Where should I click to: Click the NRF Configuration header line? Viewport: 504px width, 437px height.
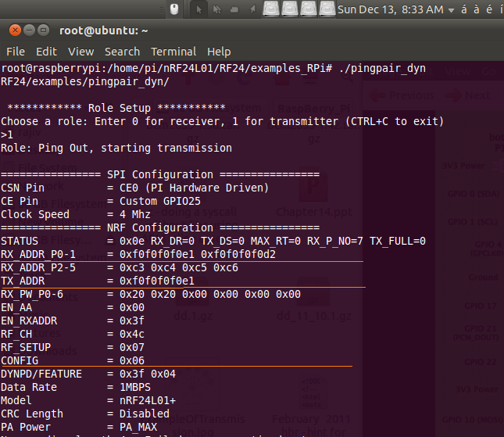pyautogui.click(x=160, y=227)
